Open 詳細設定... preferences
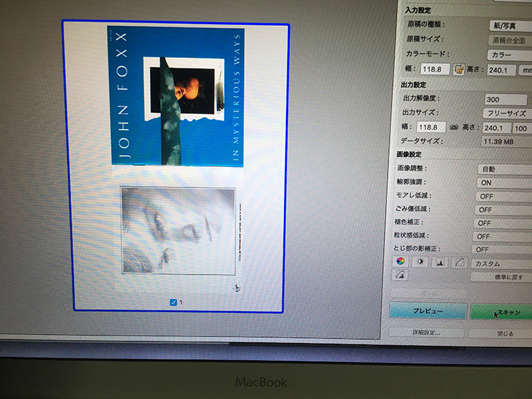 pos(426,332)
